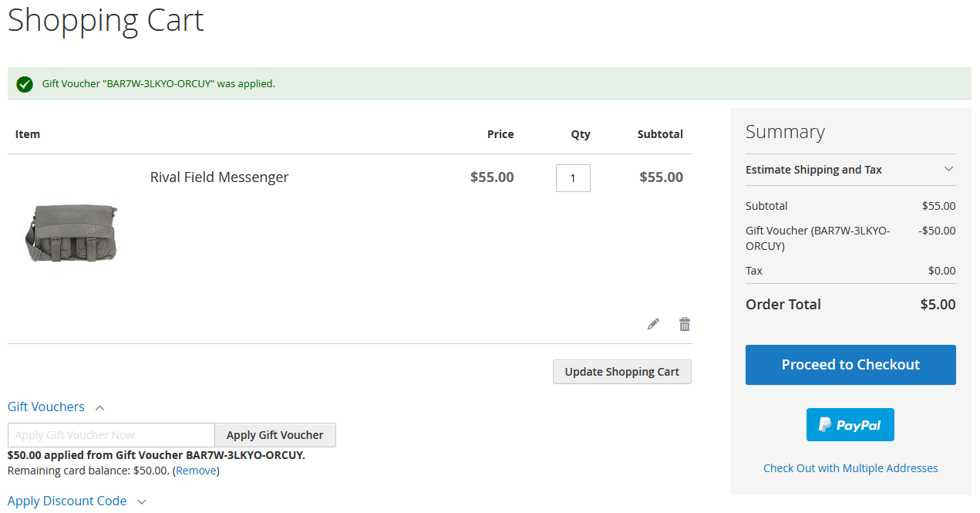Open the Rival Field Messenger bag image
This screenshot has width=980, height=513.
[71, 232]
